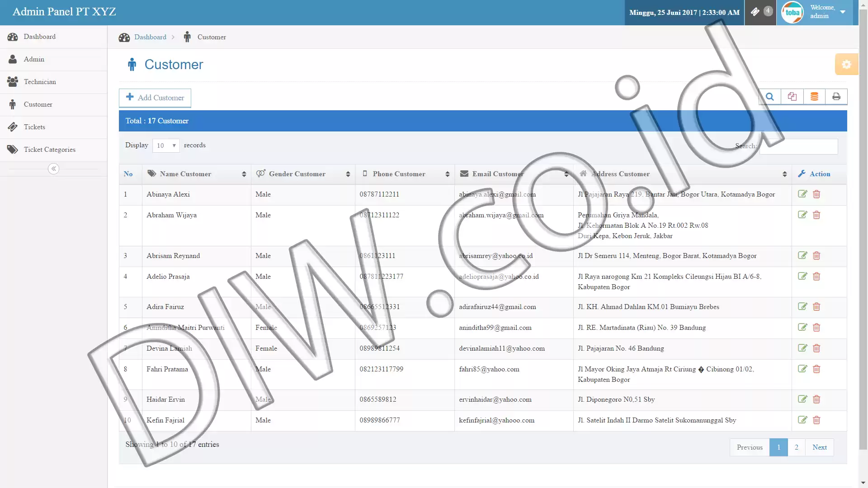Open the Display records count dropdown
The width and height of the screenshot is (868, 488).
pyautogui.click(x=166, y=145)
